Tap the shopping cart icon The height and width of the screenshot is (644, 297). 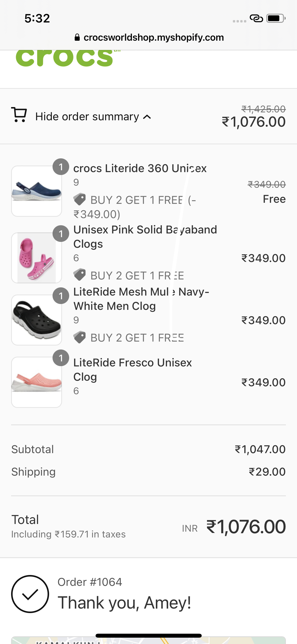coord(19,115)
